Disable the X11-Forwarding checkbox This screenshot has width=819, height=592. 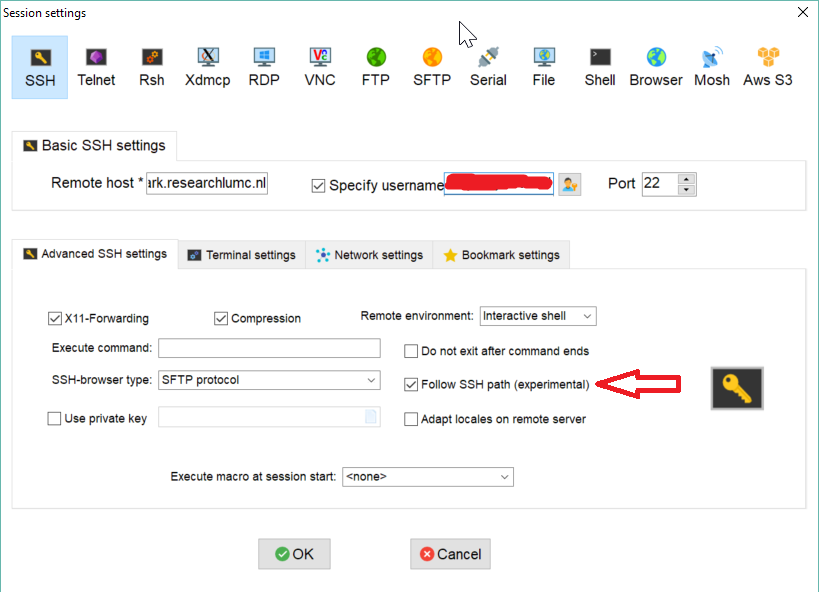tap(55, 319)
